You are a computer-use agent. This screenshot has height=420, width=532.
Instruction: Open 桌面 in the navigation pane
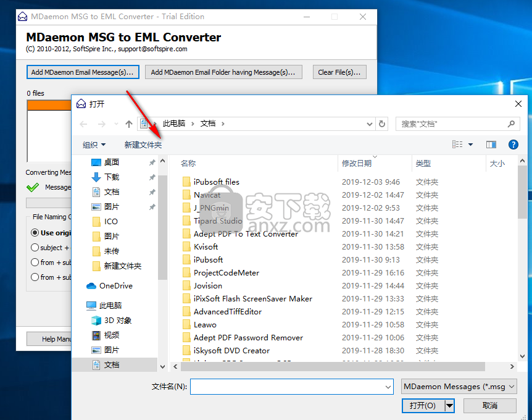coord(112,162)
